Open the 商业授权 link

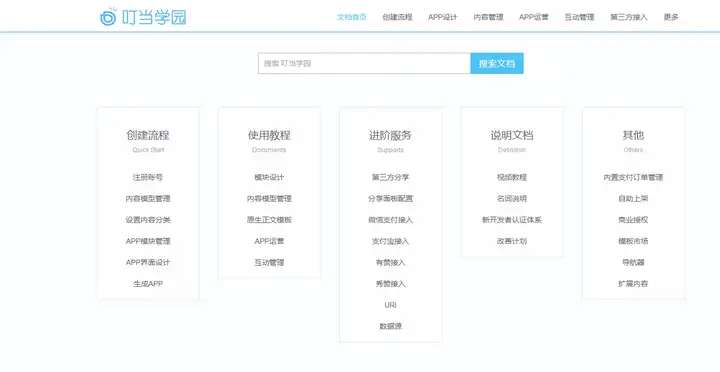coord(633,220)
